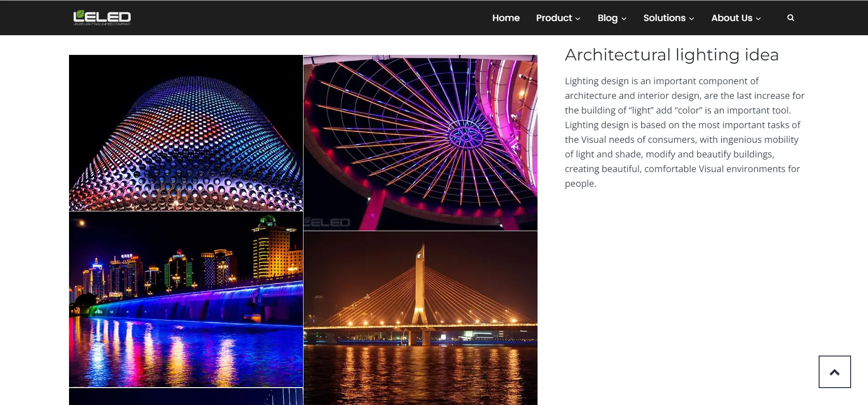Expand the Solutions dropdown chevron
Screen dimensions: 868x405
[x=691, y=19]
